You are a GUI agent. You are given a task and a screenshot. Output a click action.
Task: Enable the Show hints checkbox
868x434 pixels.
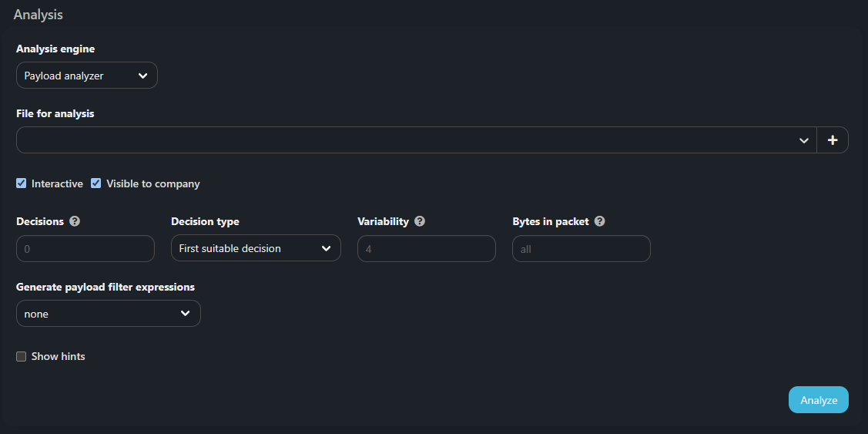(x=22, y=356)
